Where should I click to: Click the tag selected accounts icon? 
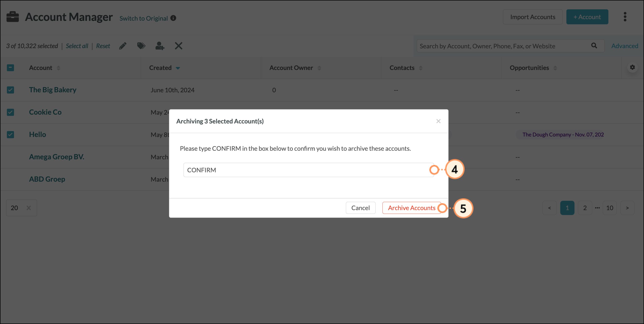coord(141,46)
